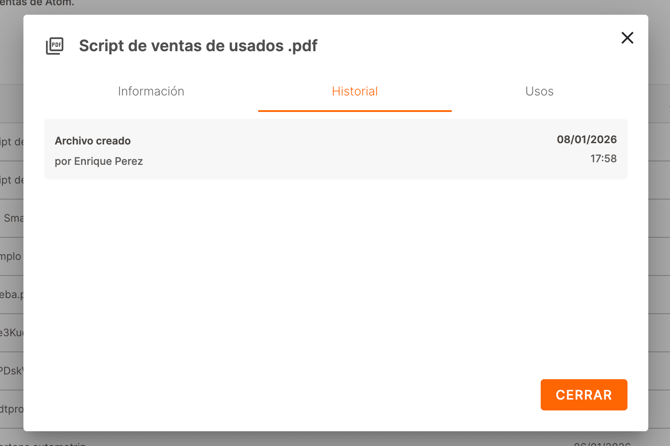Click the 'por Enrique Perez' author text
The height and width of the screenshot is (446, 670).
click(99, 161)
